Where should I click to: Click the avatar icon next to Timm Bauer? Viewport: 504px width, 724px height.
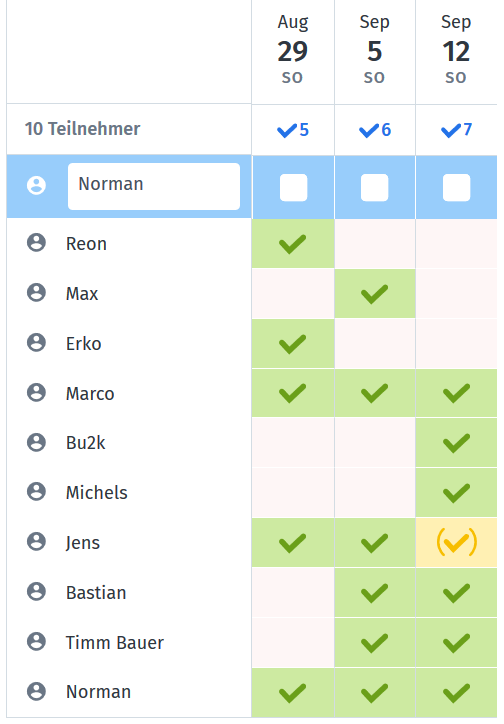coord(36,641)
